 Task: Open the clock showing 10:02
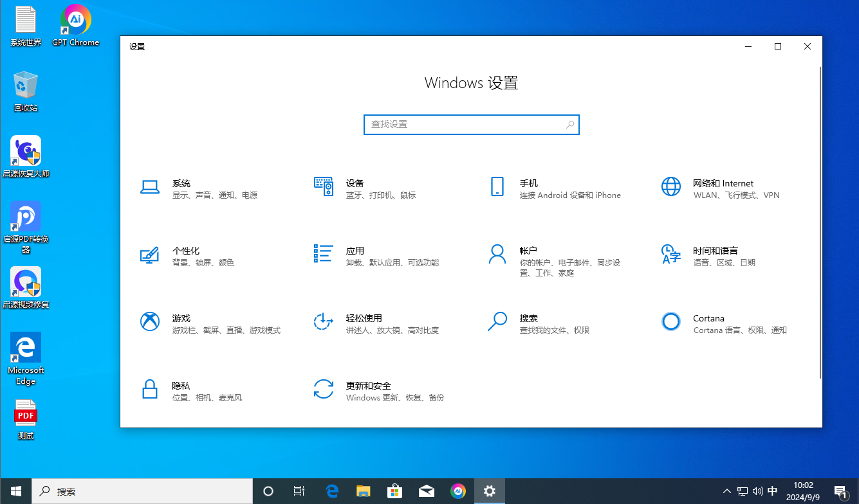point(803,491)
